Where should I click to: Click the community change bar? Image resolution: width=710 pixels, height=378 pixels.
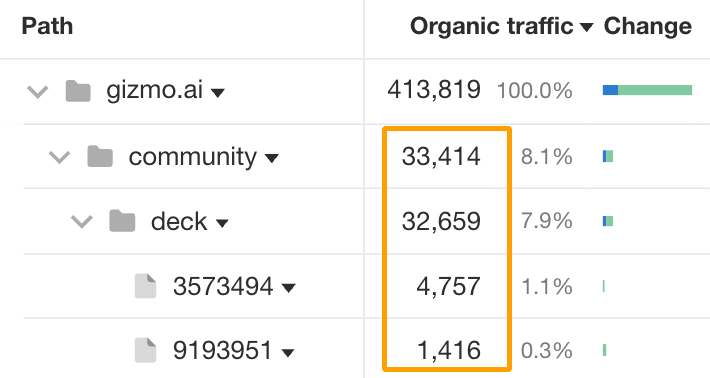click(x=608, y=157)
